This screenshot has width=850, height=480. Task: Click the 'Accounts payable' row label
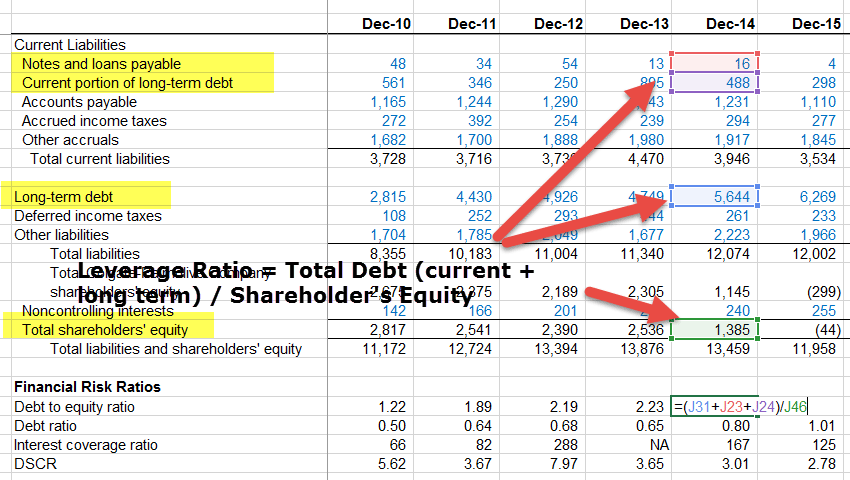pyautogui.click(x=79, y=101)
